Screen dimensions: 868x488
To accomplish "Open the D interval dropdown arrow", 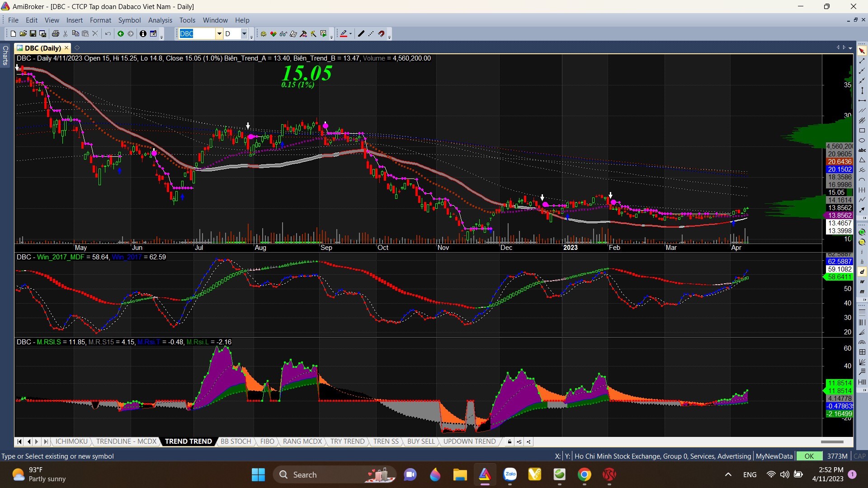I will pos(244,34).
